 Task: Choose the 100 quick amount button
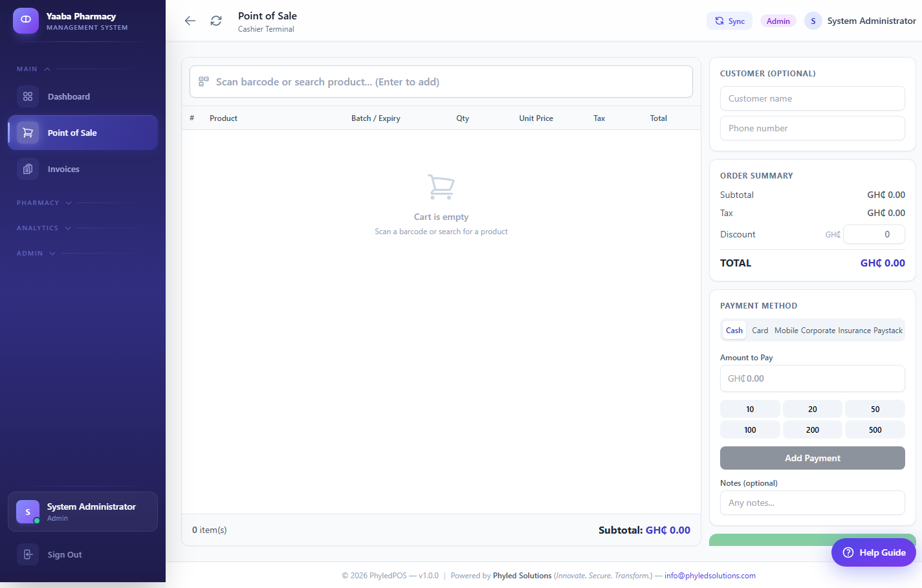pos(750,430)
